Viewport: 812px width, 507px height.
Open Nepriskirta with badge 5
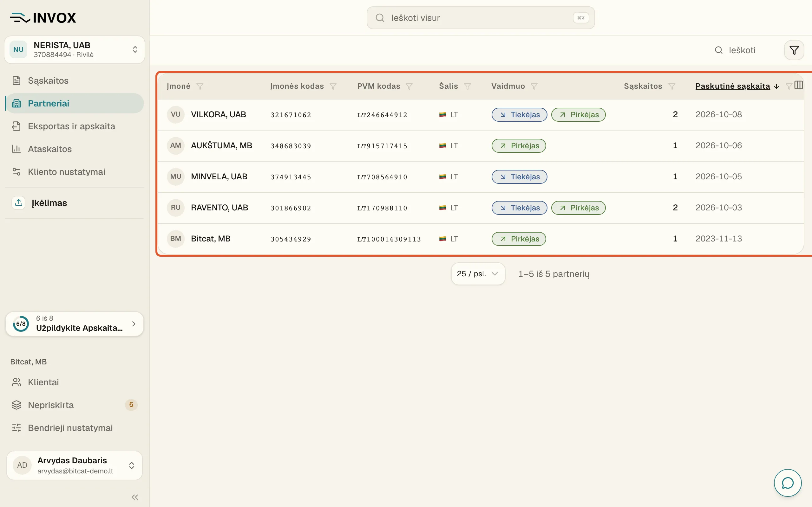pyautogui.click(x=75, y=405)
